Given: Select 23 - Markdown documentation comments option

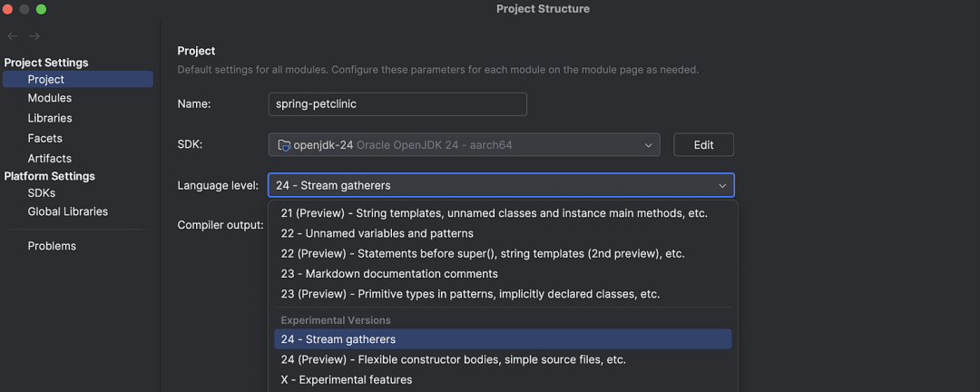Looking at the screenshot, I should (389, 273).
